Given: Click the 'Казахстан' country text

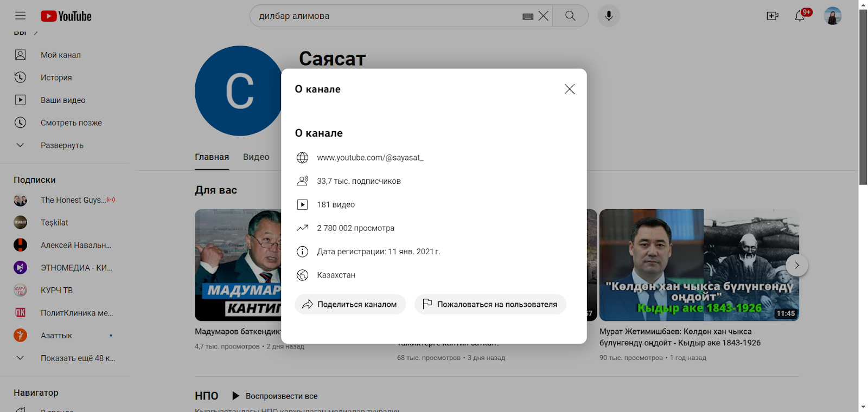Looking at the screenshot, I should [336, 275].
